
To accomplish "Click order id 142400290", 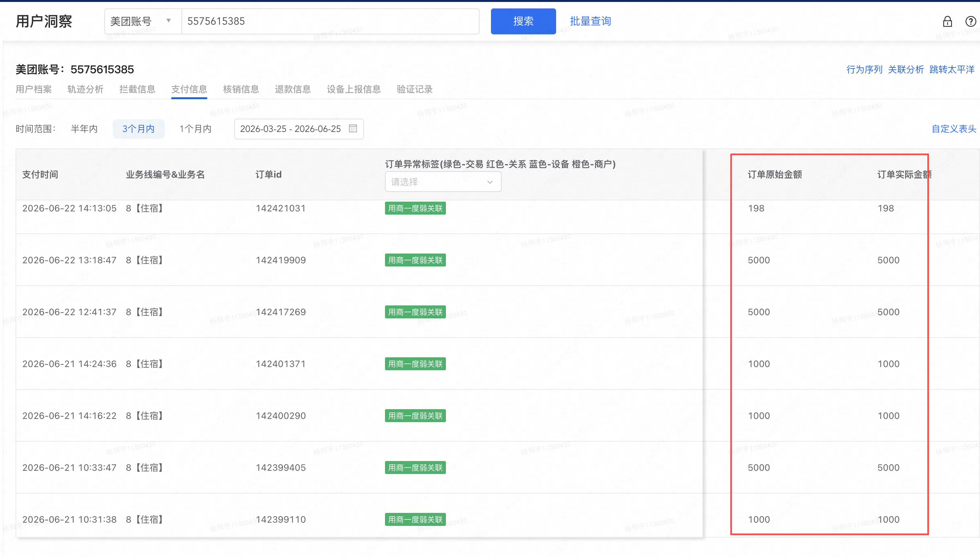I will click(281, 416).
